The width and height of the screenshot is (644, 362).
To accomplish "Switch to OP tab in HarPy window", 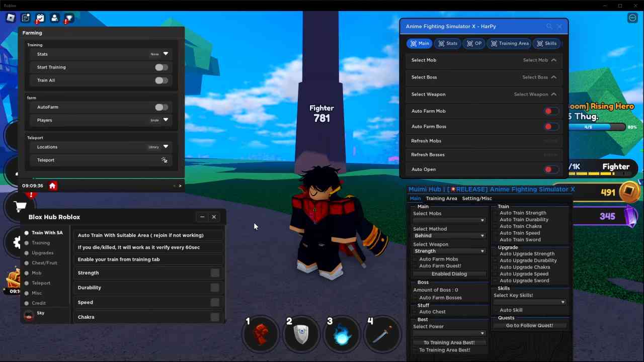I will tap(474, 44).
